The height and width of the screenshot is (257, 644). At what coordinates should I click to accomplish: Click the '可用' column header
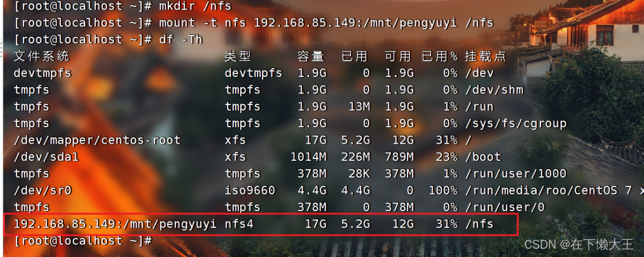pyautogui.click(x=398, y=57)
